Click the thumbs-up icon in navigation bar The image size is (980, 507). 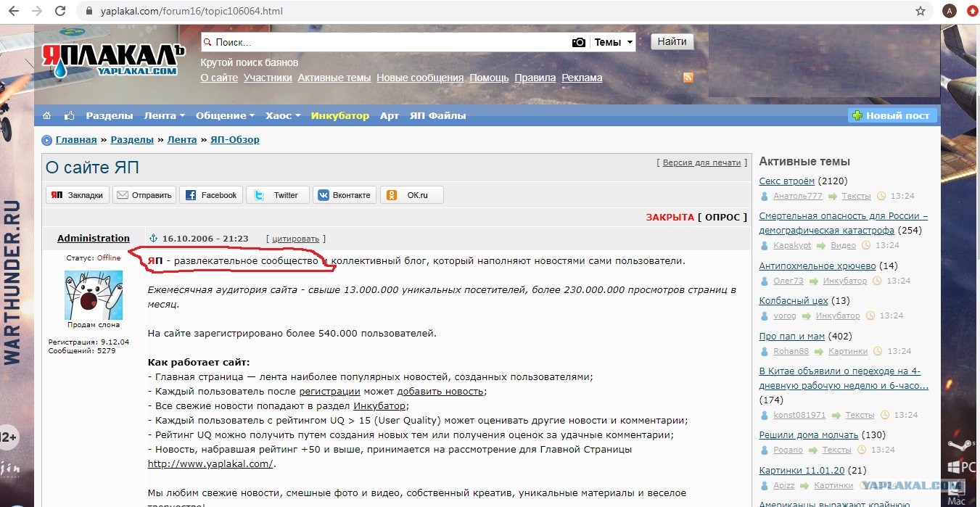pyautogui.click(x=70, y=115)
